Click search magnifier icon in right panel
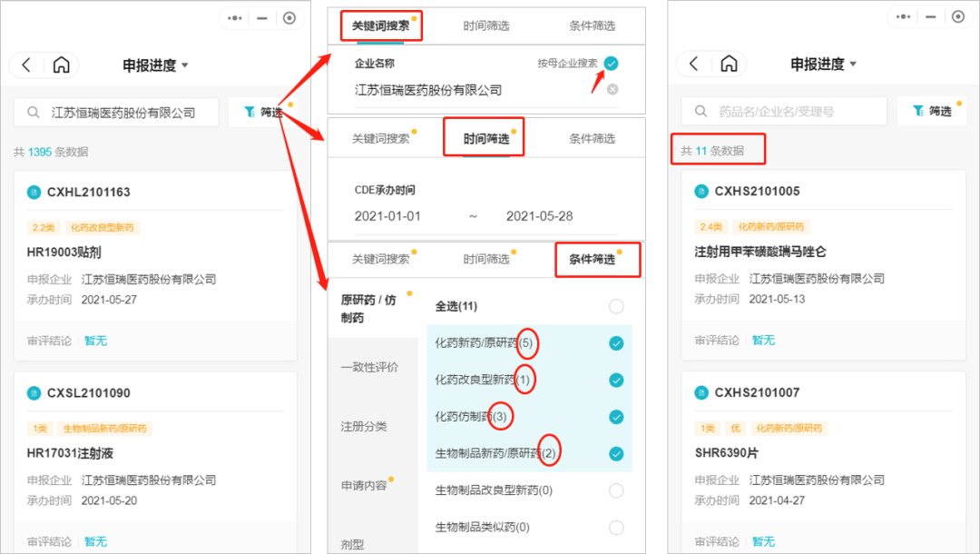The height and width of the screenshot is (554, 980). (x=701, y=112)
